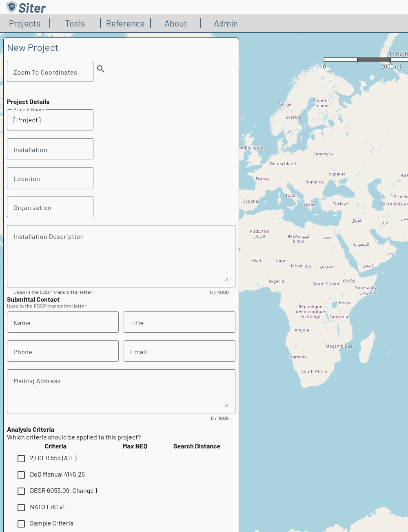Viewport: 408px width, 532px height.
Task: Click the magnifier search icon
Action: (x=101, y=69)
